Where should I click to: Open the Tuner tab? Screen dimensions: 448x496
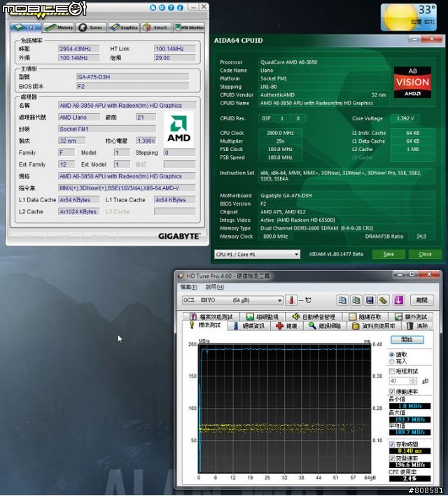(x=91, y=27)
